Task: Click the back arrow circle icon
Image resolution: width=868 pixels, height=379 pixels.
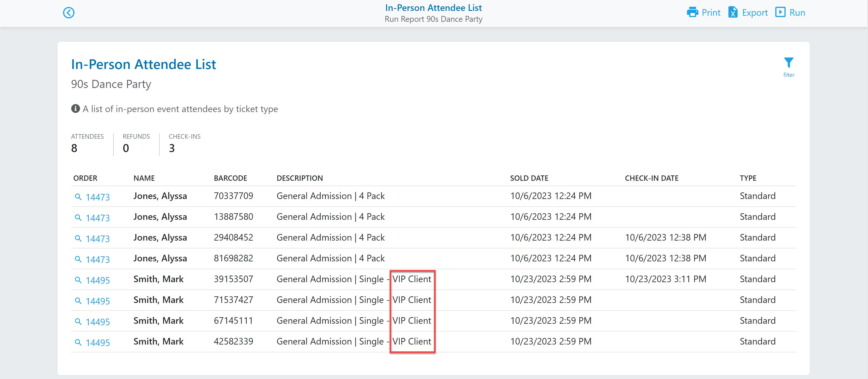Action: pyautogui.click(x=69, y=13)
